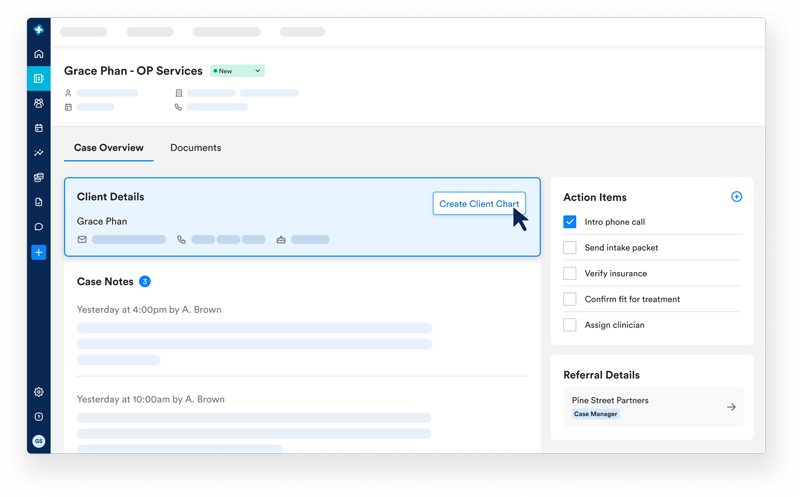The height and width of the screenshot is (497, 800).
Task: Click the person icon under case title
Action: (x=68, y=93)
